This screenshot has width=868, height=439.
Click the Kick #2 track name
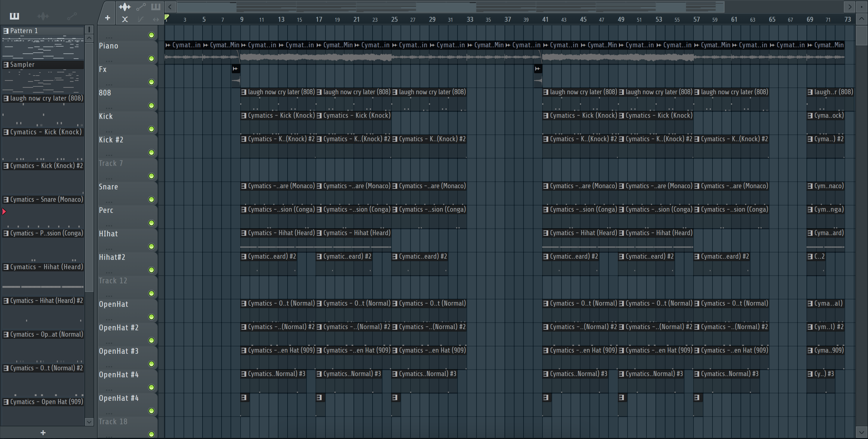coord(111,140)
